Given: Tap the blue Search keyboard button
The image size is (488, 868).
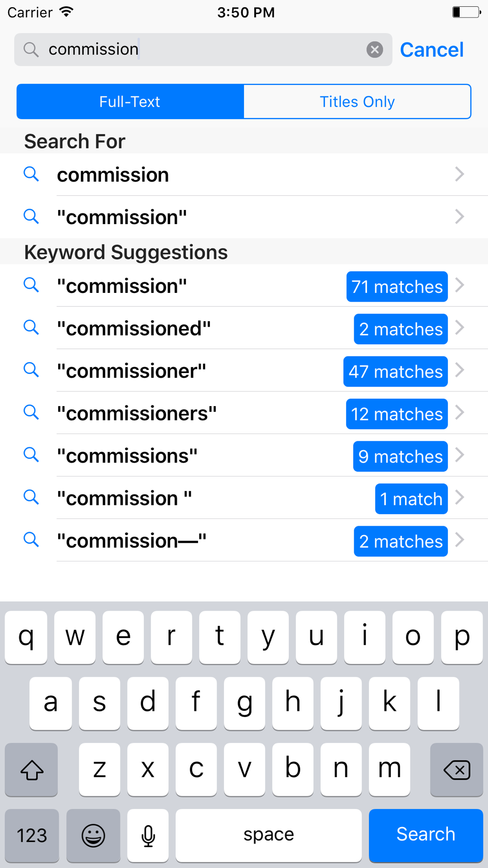Looking at the screenshot, I should (x=426, y=835).
